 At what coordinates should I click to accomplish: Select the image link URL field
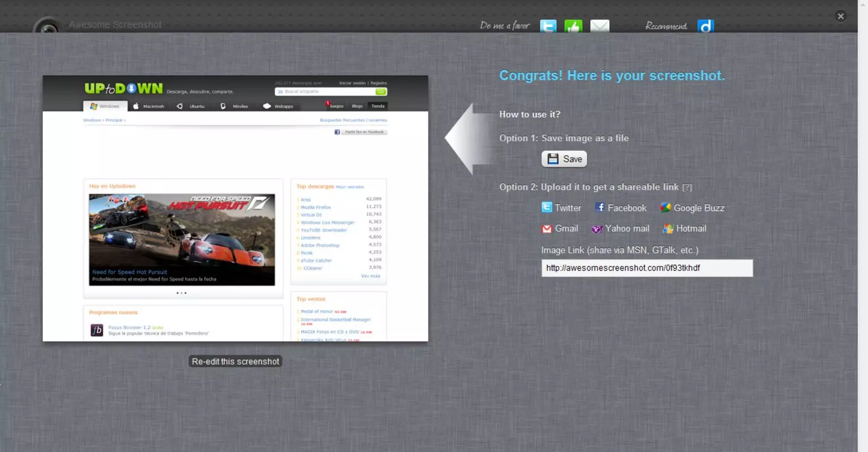[x=647, y=268]
